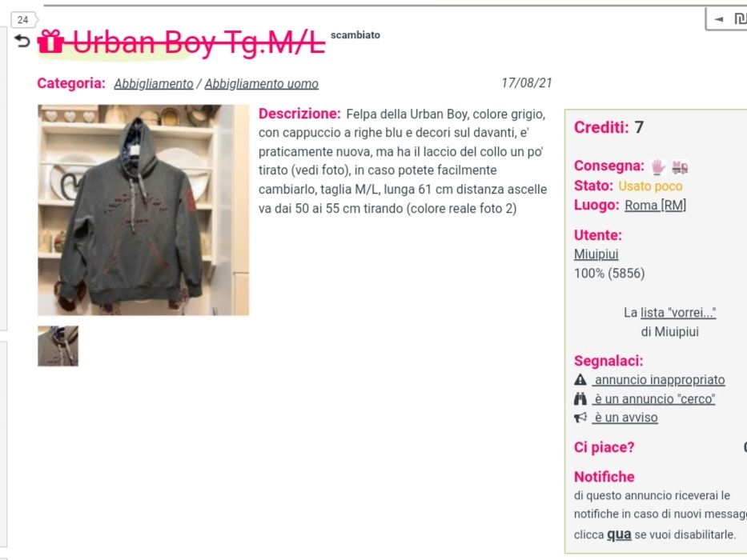
Task: Open the Miuipiui user profile
Action: 596,254
